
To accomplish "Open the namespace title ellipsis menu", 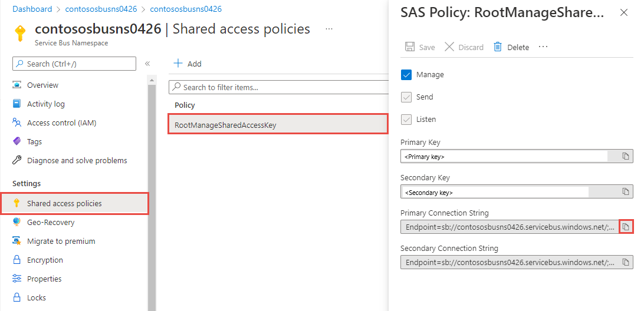I will [329, 29].
